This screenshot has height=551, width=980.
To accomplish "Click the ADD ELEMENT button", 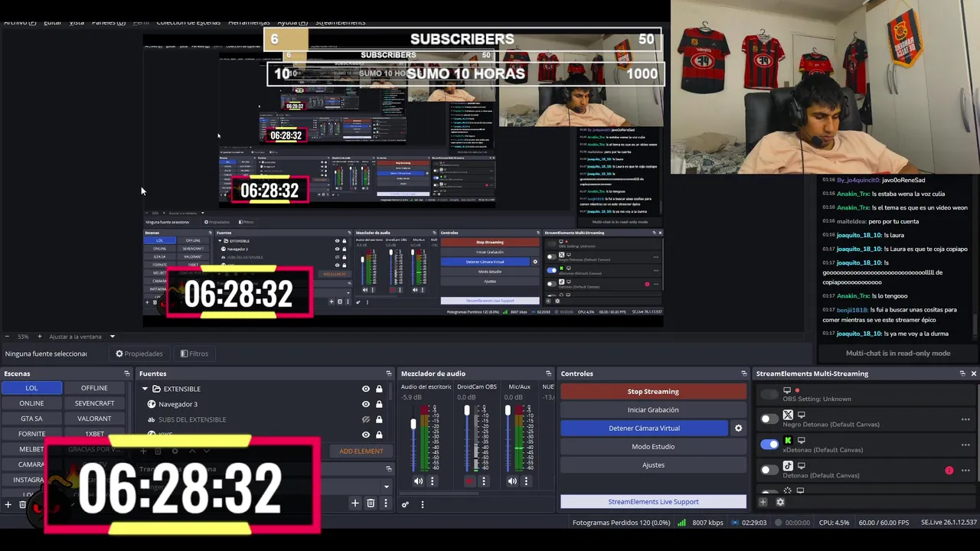I will coord(361,452).
